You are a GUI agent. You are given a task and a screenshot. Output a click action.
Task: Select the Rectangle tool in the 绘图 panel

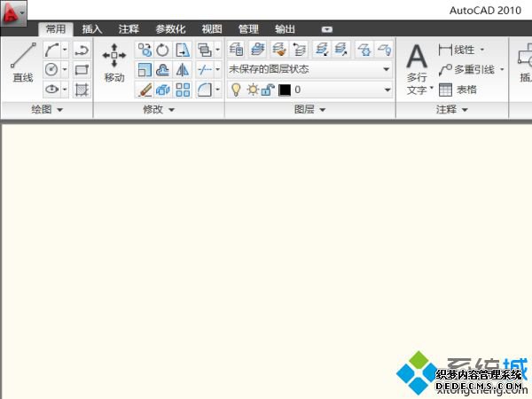(x=82, y=70)
